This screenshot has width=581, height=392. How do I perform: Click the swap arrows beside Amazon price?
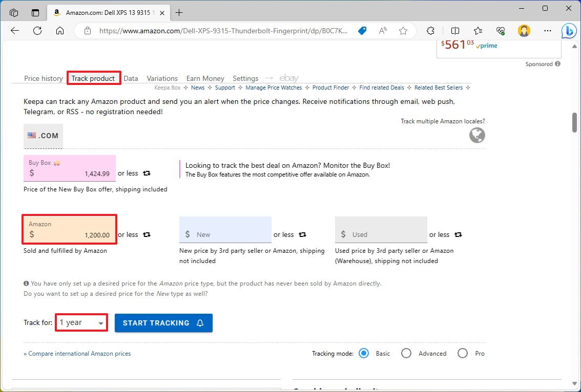(147, 235)
